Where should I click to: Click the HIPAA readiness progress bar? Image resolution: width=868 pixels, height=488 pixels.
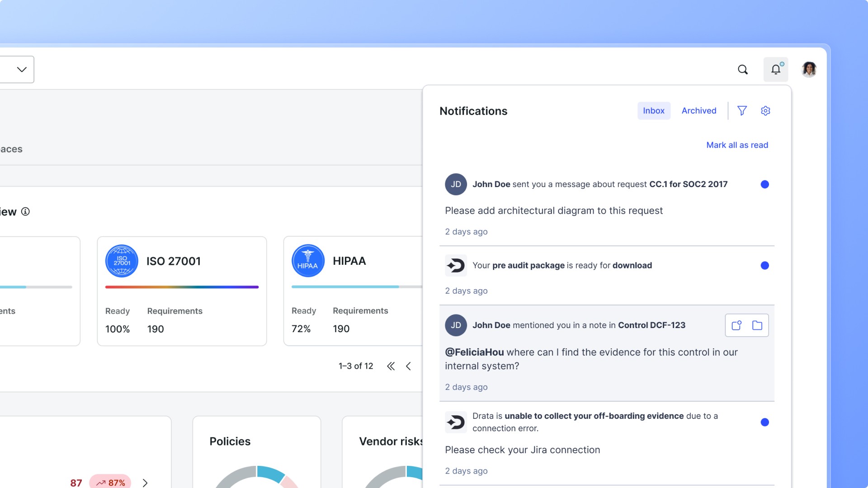357,287
